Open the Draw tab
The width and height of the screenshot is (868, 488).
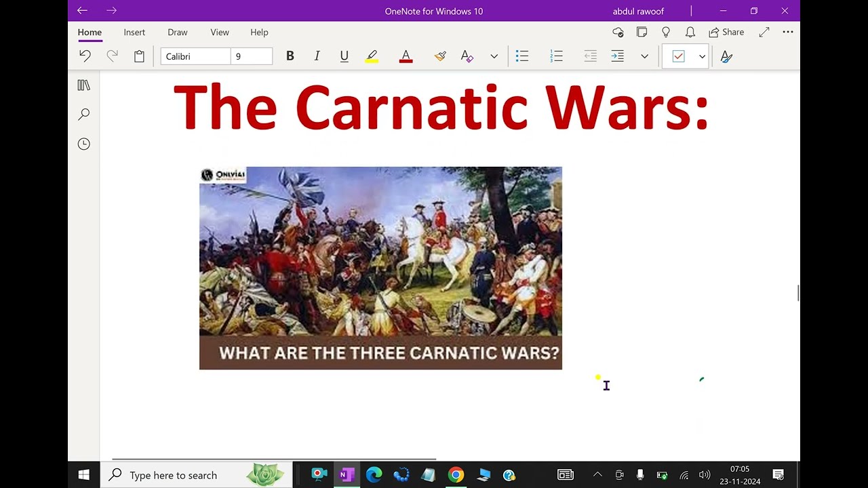coord(178,32)
